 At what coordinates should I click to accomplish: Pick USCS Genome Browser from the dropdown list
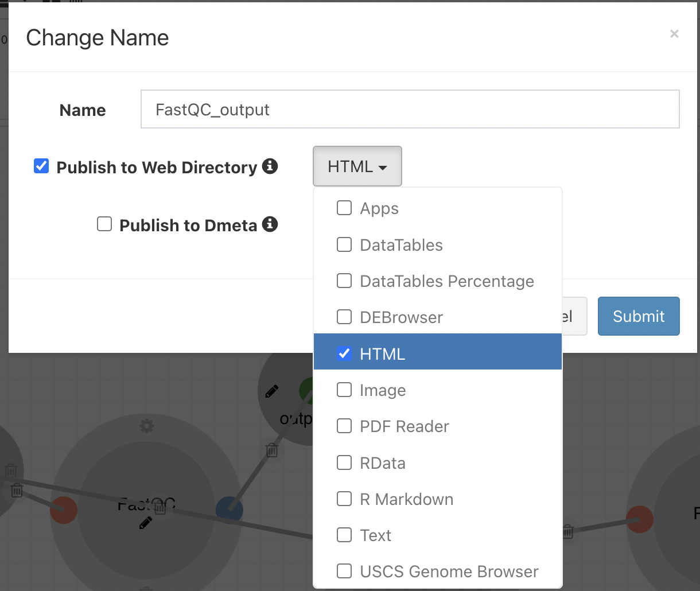(449, 571)
